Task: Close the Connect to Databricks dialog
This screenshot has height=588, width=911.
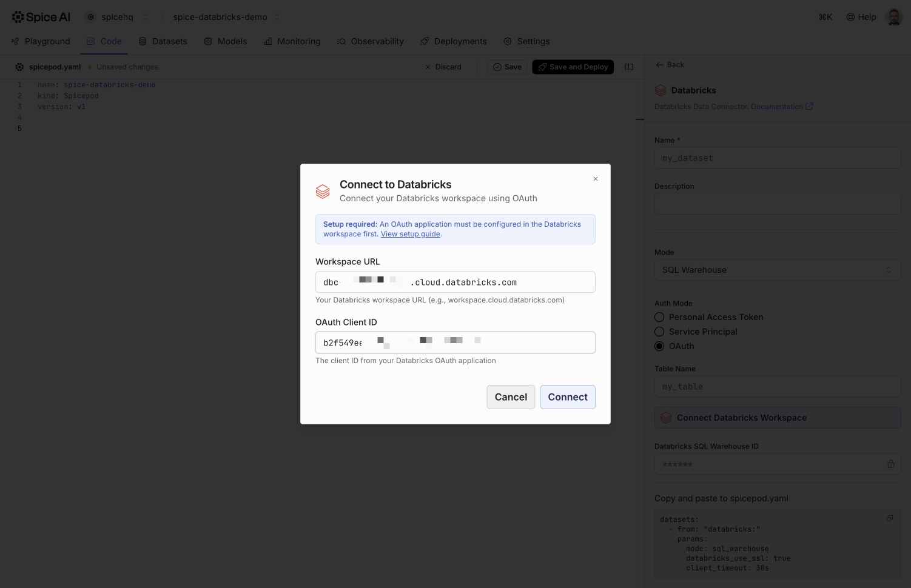Action: coord(596,179)
